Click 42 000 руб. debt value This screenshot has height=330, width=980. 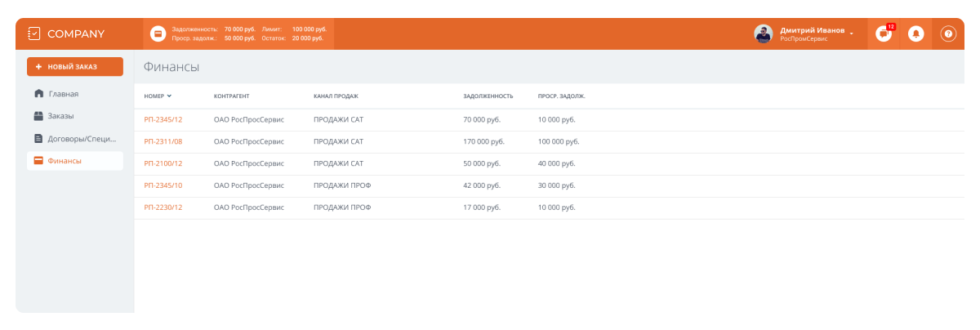click(x=482, y=185)
